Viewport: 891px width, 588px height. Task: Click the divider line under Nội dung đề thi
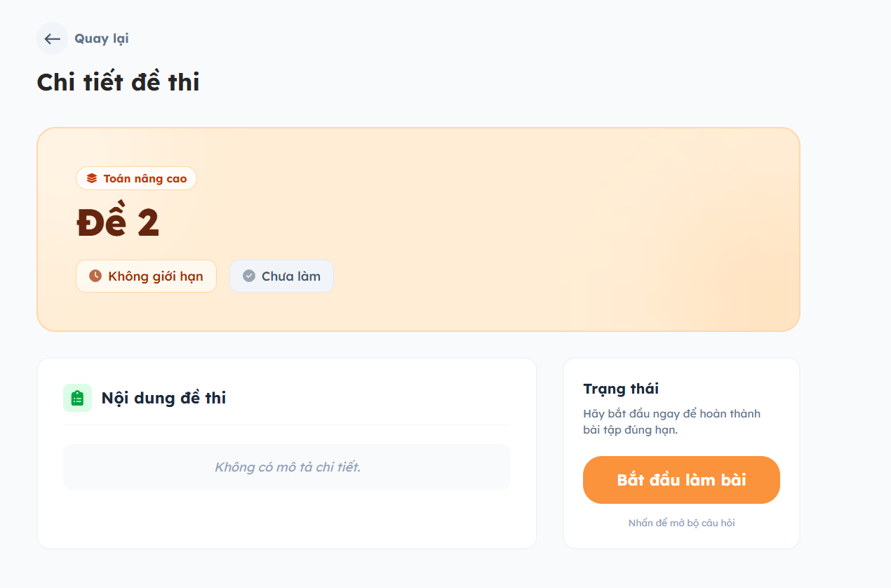(287, 425)
